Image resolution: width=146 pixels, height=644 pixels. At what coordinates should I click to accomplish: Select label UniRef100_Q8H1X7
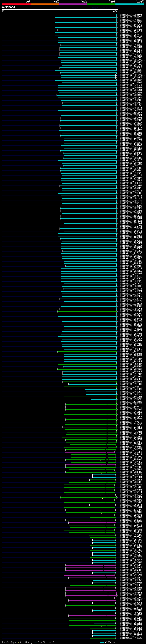pos(131,80)
